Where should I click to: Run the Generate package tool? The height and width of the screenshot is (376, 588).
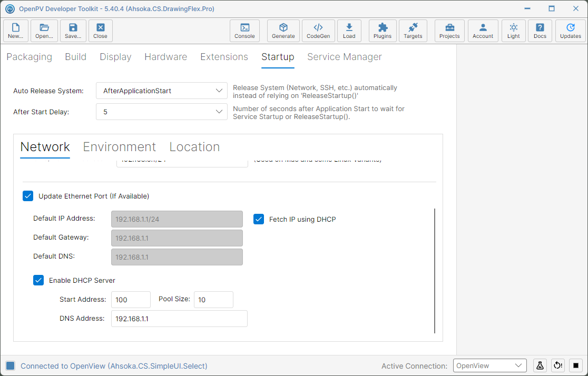pyautogui.click(x=283, y=31)
